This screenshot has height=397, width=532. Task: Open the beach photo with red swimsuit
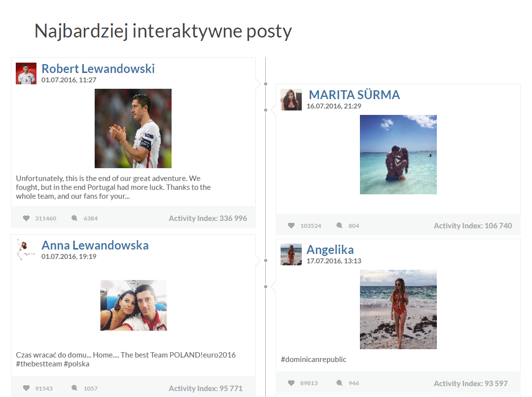pos(398,309)
